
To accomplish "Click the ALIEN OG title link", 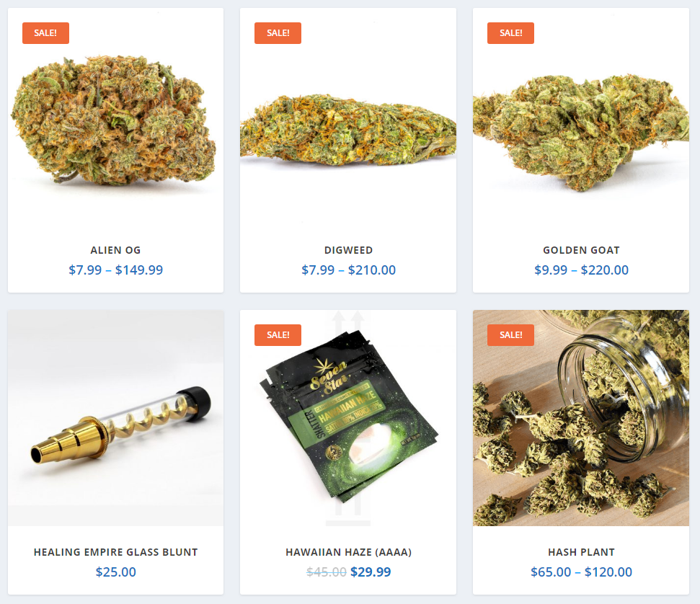I will click(x=115, y=250).
